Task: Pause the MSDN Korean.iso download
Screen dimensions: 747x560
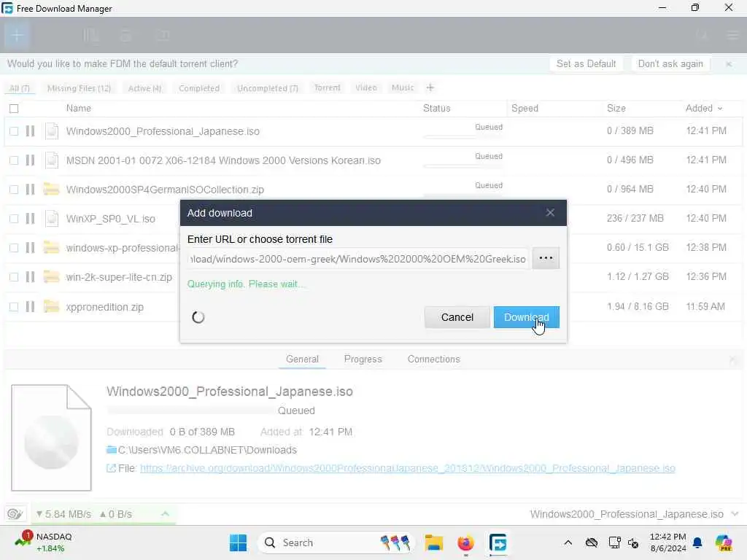Action: coord(30,160)
